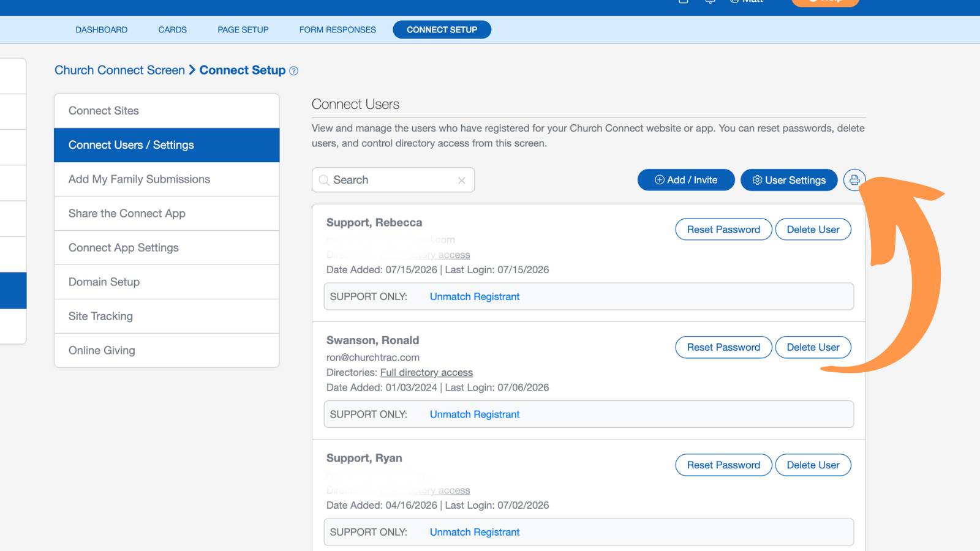Image resolution: width=980 pixels, height=551 pixels.
Task: Open Form Responses tab
Action: (337, 29)
